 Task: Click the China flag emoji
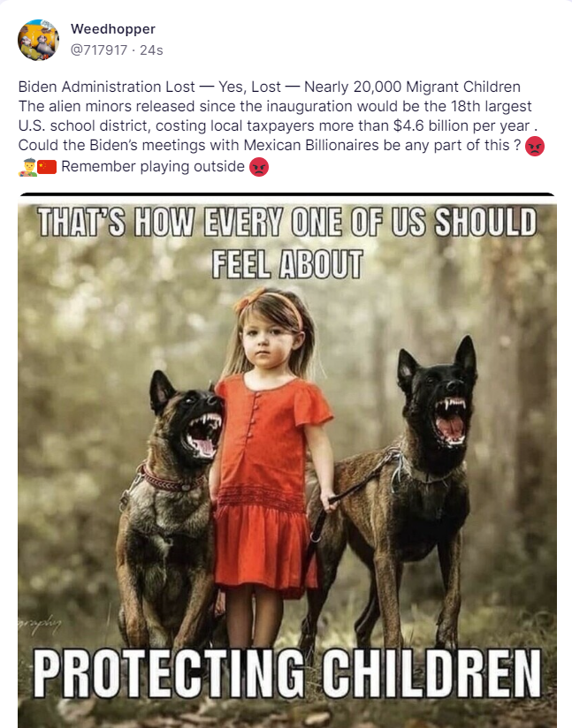(x=47, y=167)
